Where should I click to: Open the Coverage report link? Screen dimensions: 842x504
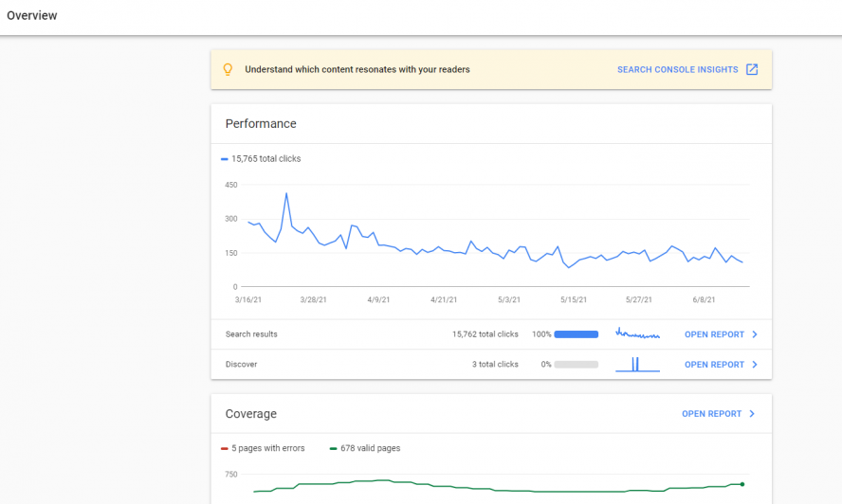tap(711, 414)
